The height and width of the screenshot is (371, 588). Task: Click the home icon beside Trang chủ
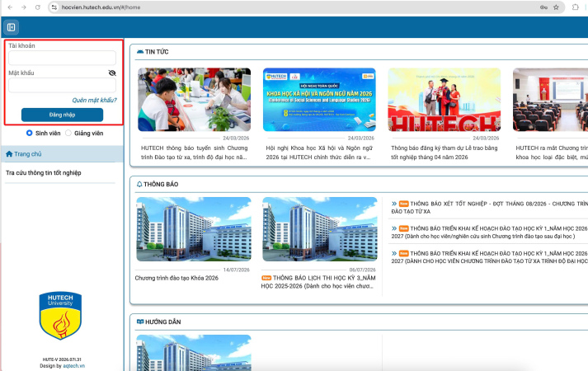pyautogui.click(x=9, y=154)
